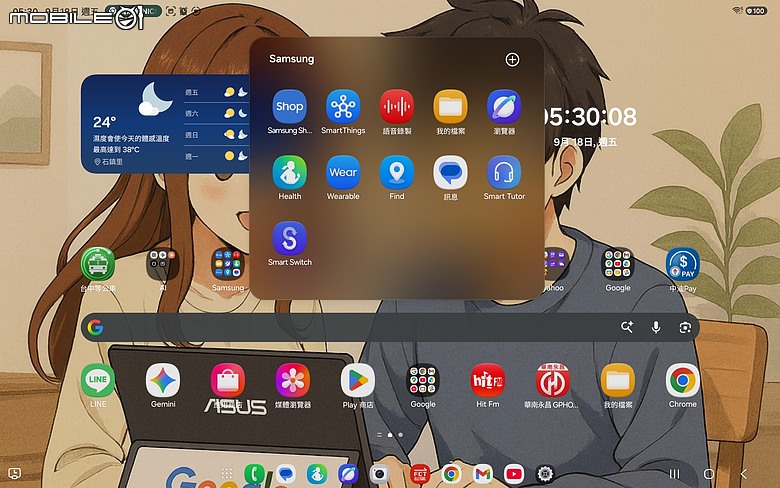Viewport: 780px width, 488px height.
Task: Open Gemini assistant app
Action: [x=163, y=380]
